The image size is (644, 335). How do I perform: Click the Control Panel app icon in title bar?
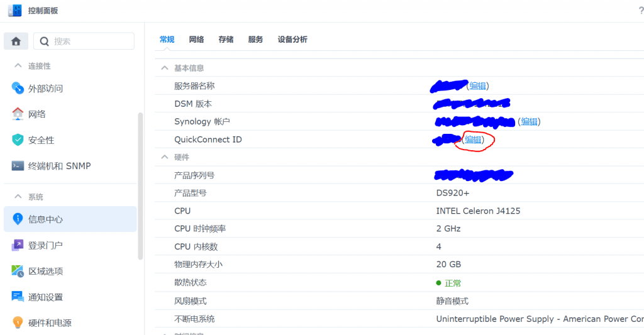click(x=15, y=10)
